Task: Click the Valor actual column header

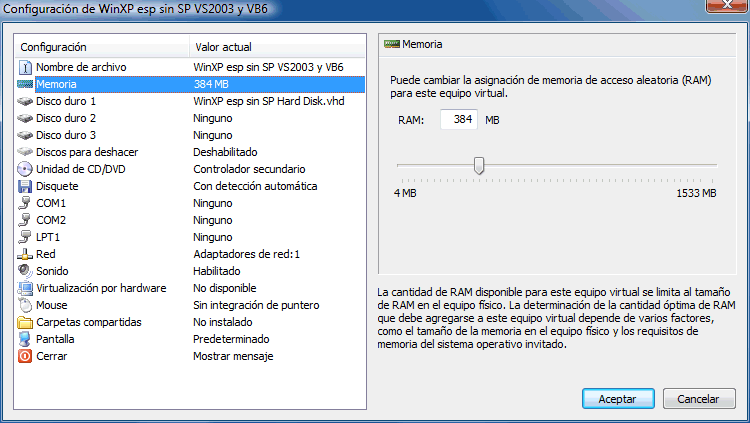Action: coord(277,47)
